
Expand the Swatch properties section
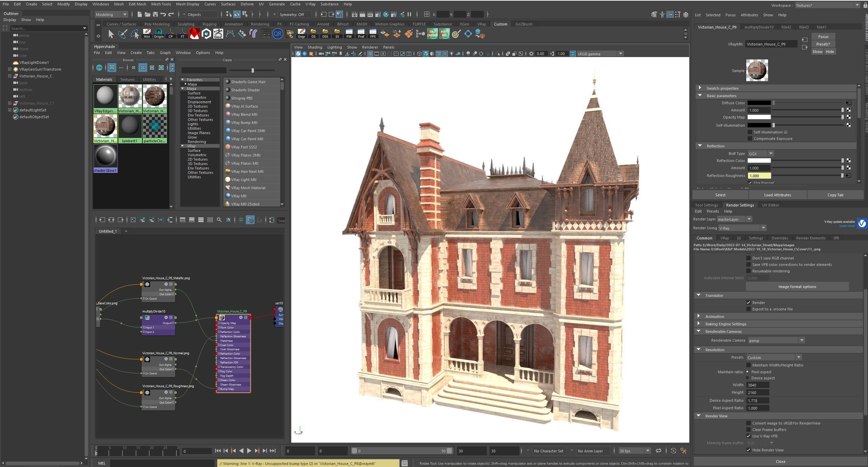(700, 88)
